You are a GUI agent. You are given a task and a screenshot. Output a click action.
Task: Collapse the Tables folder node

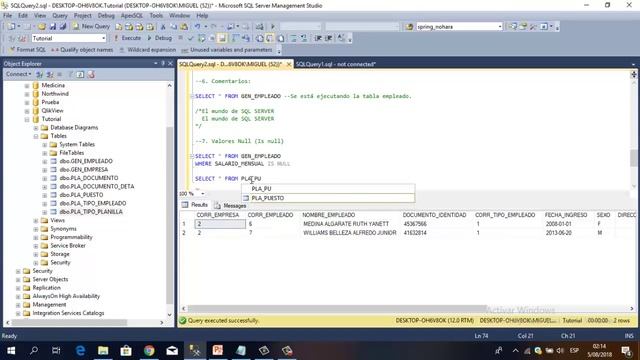click(x=36, y=136)
